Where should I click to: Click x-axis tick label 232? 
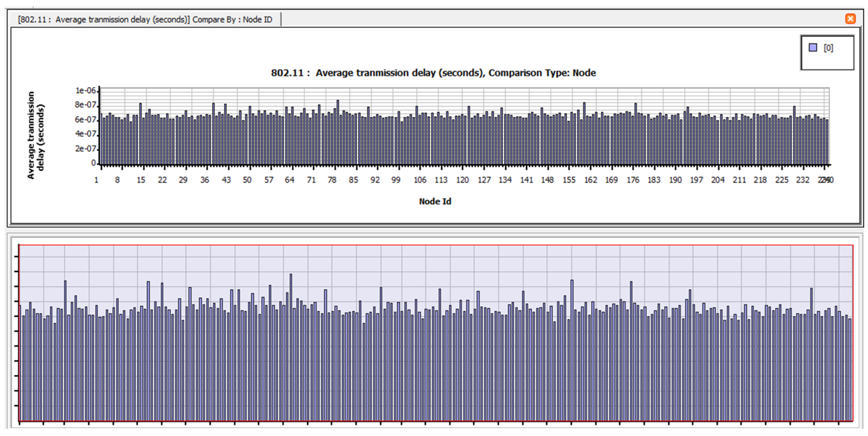point(803,180)
